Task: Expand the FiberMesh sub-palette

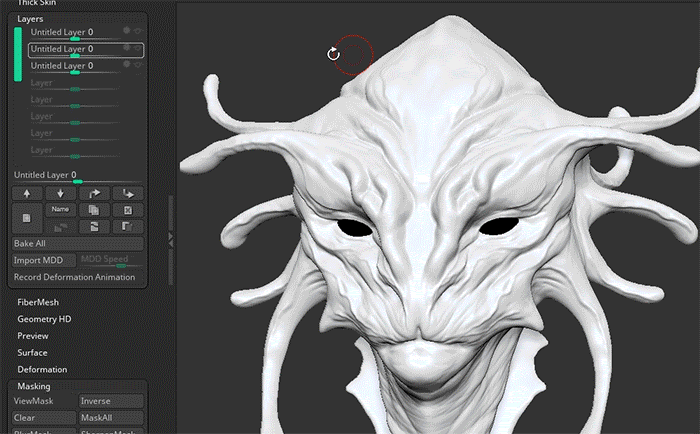Action: pos(38,302)
